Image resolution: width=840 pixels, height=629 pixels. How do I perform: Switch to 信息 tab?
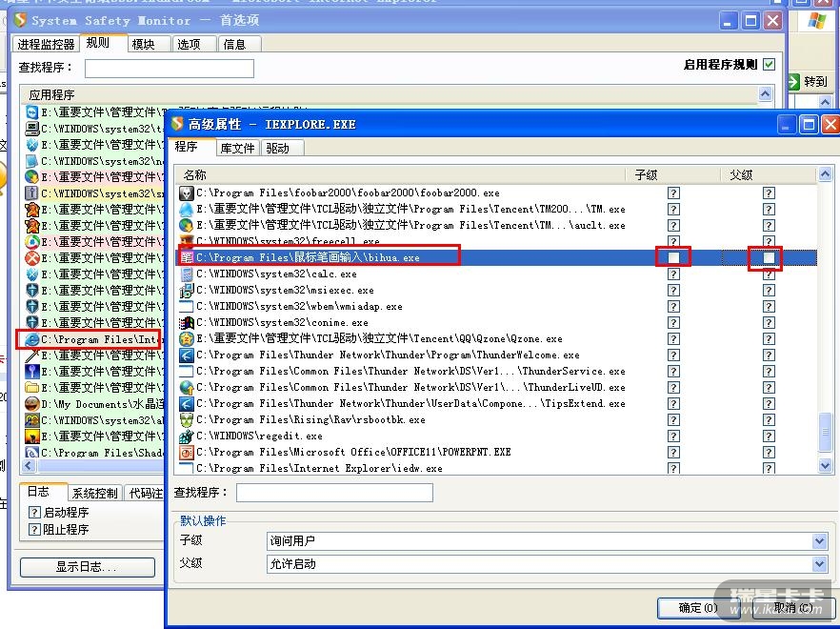[239, 44]
